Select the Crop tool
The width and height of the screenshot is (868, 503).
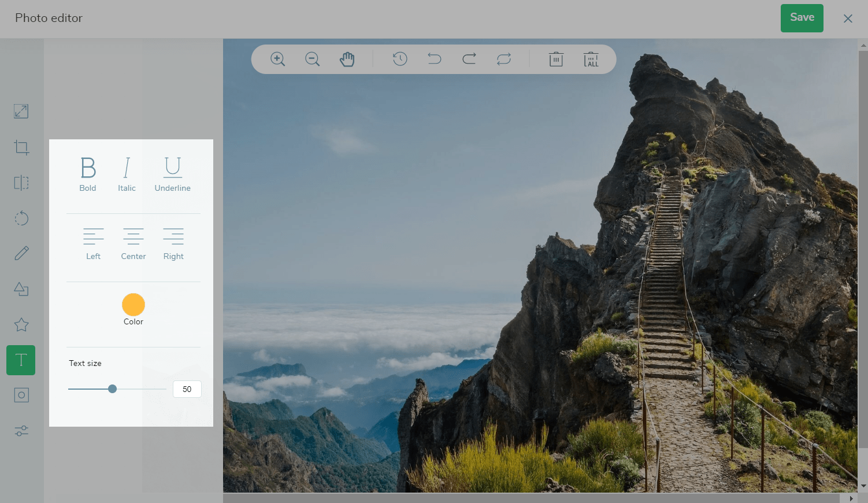(x=21, y=147)
